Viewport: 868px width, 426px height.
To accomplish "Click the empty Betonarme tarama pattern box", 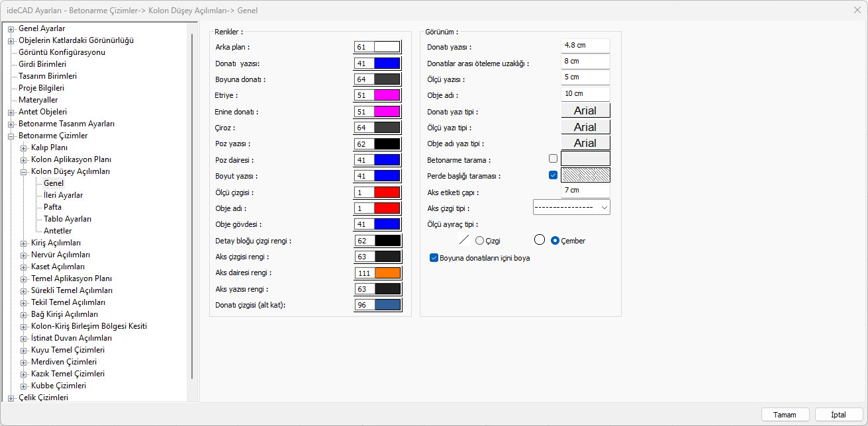I will pos(585,159).
